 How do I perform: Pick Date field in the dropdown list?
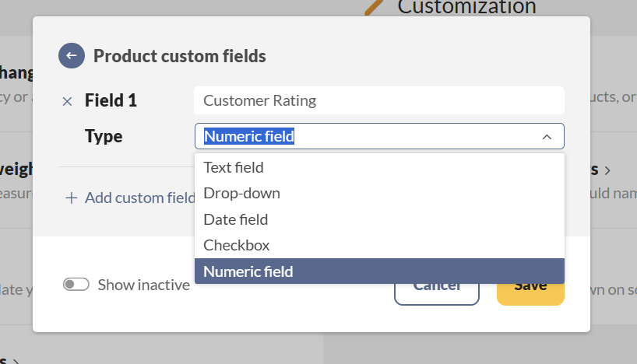coord(235,219)
